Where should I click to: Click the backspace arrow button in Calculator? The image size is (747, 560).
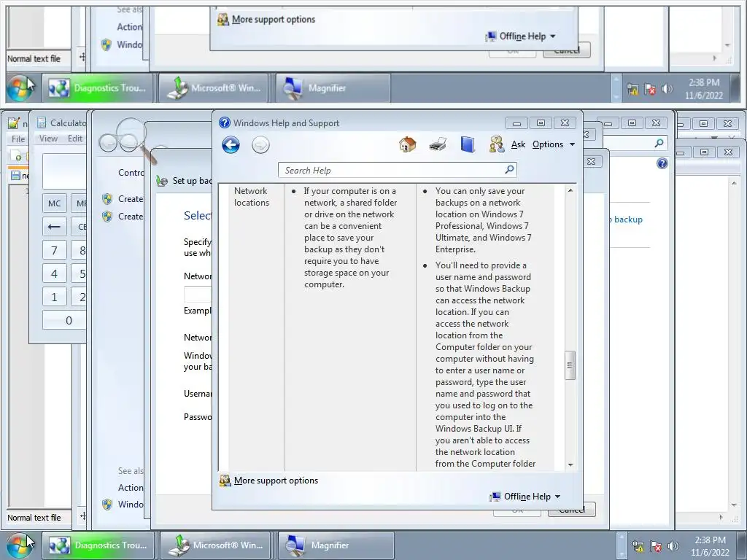(x=54, y=227)
